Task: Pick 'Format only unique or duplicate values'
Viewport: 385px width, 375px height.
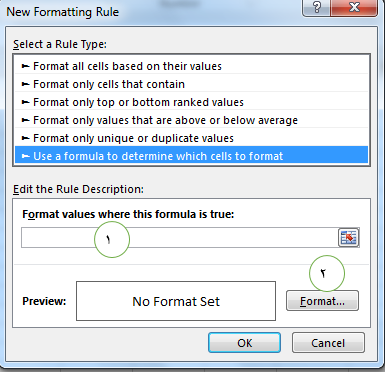Action: click(x=191, y=138)
